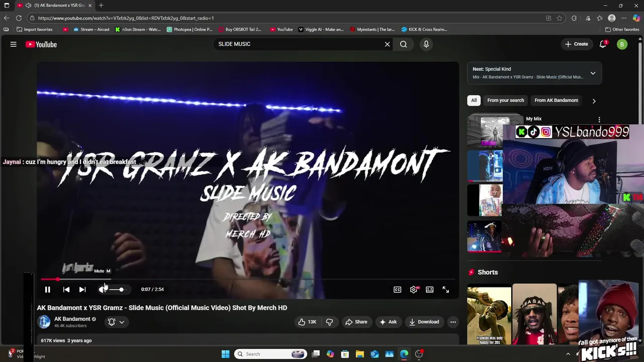Viewport: 644px width, 362px height.
Task: Expand subscription notification bell dropdown
Action: 116,322
